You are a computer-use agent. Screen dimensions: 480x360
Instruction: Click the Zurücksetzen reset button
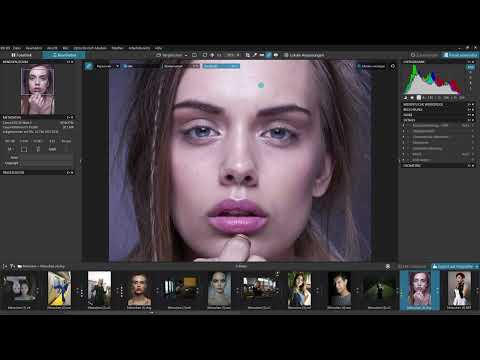[424, 55]
